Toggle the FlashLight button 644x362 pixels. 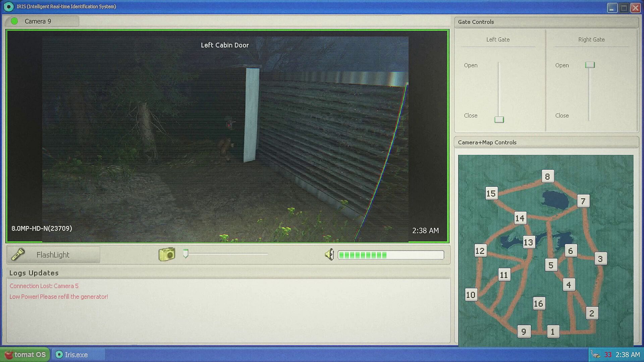pyautogui.click(x=53, y=255)
